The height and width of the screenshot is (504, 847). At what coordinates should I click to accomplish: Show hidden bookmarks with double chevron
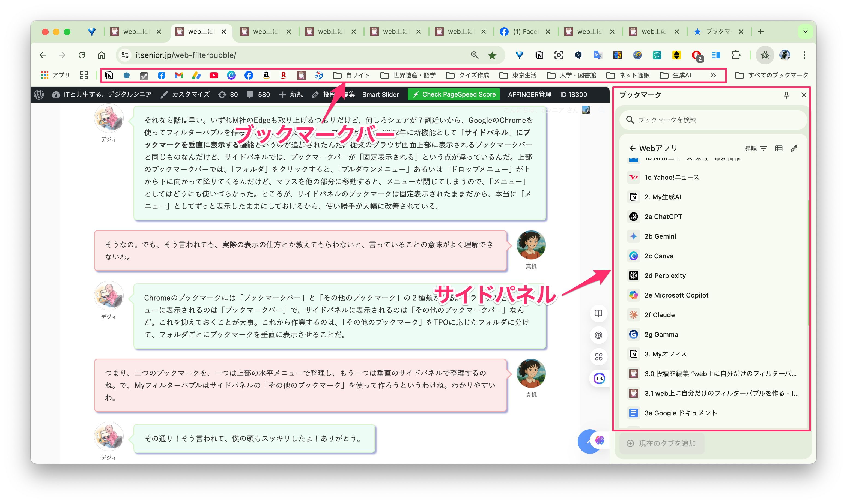(x=713, y=75)
